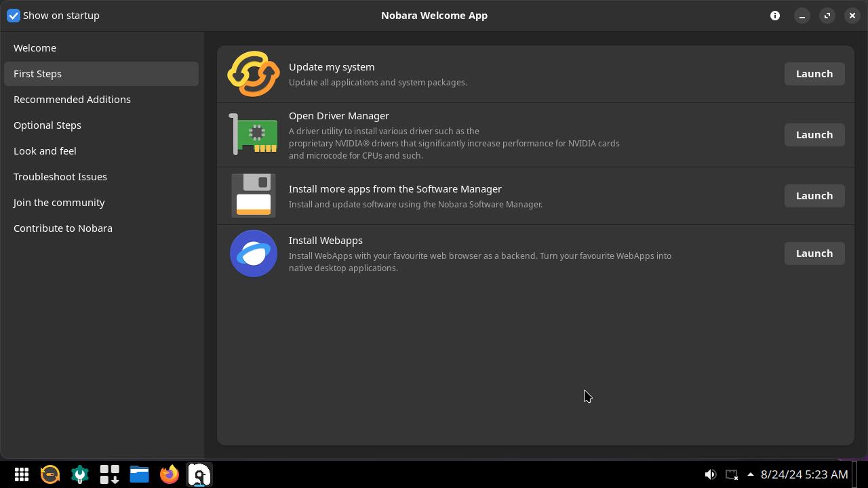Screen dimensions: 868x488
Task: Open Contribute to Nobara section
Action: (x=101, y=228)
